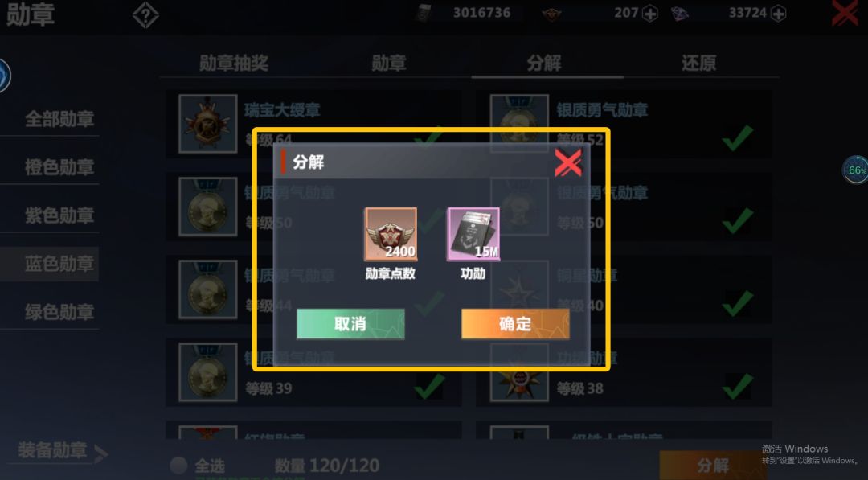Viewport: 868px width, 480px height.
Task: Switch to the 勋章抽奖 tab
Action: click(x=234, y=63)
